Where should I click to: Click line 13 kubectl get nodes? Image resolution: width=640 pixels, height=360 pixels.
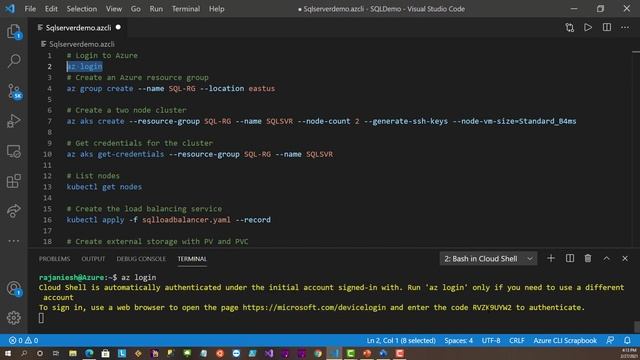click(104, 187)
